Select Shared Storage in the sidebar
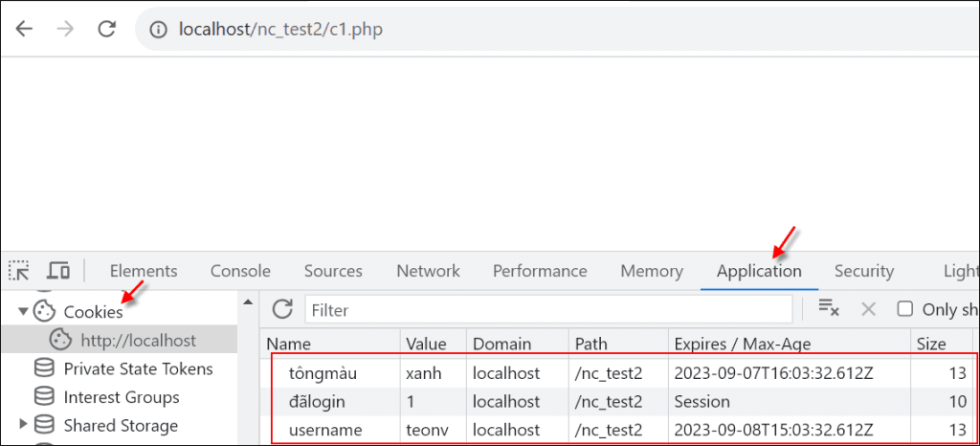This screenshot has width=980, height=446. pyautogui.click(x=121, y=426)
